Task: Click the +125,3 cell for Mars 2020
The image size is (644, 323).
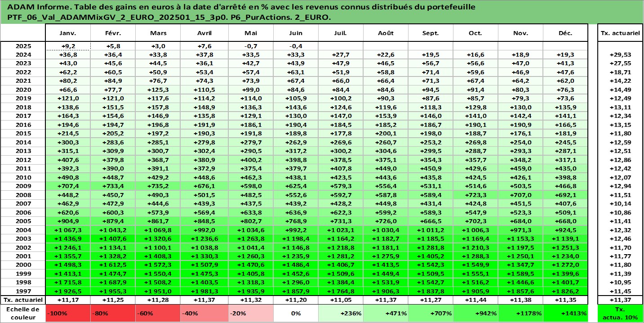Action: tap(158, 90)
